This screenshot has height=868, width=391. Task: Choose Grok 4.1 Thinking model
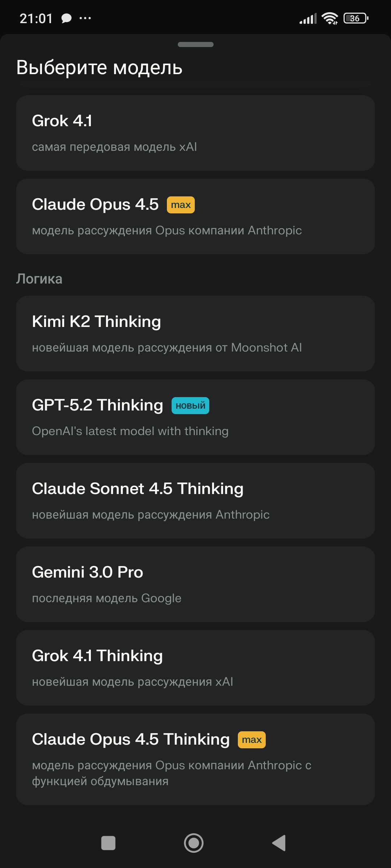pos(195,668)
